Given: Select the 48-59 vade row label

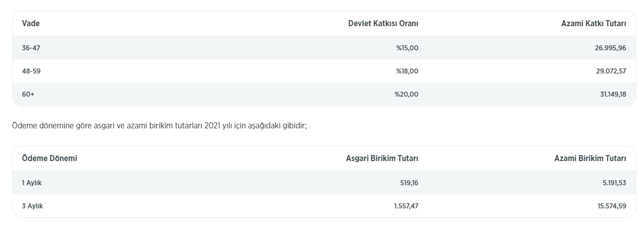Looking at the screenshot, I should click(x=31, y=71).
